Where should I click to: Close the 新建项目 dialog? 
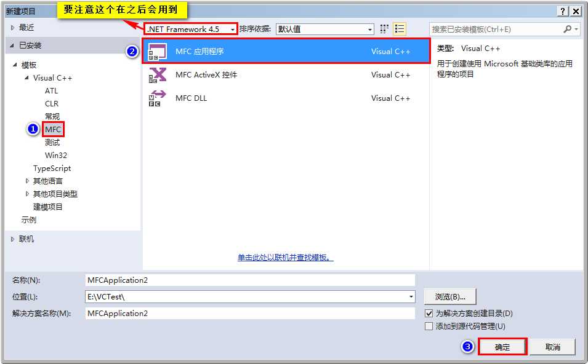pos(576,11)
